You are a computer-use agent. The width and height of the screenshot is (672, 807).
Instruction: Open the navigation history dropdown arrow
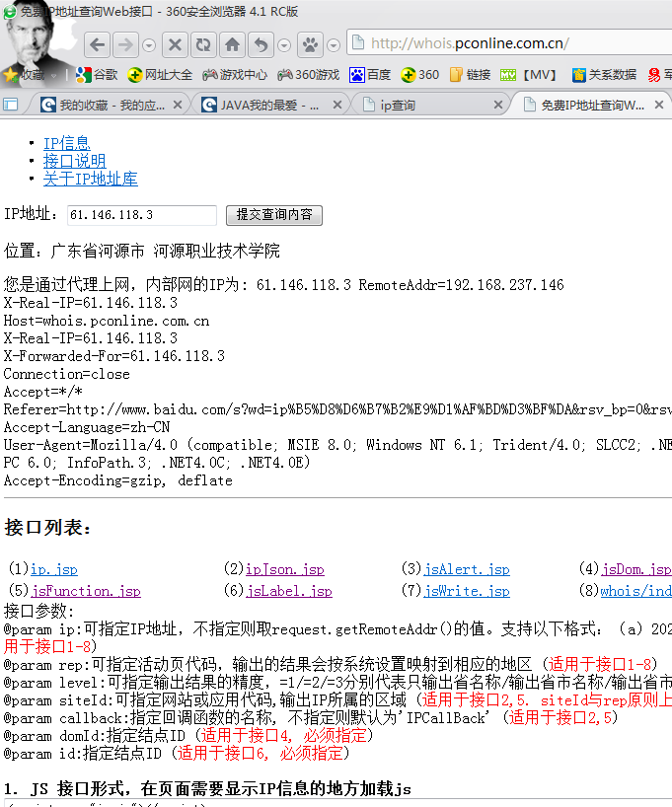tap(149, 45)
